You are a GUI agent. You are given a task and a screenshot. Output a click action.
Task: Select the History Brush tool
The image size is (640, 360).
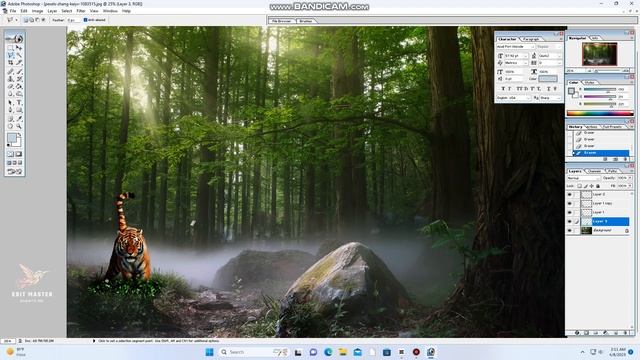[19, 78]
